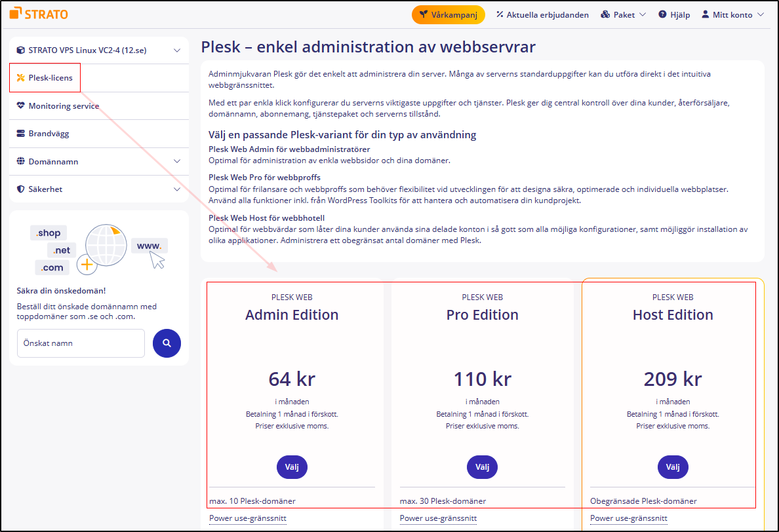
Task: Open the Paket menu
Action: (624, 15)
